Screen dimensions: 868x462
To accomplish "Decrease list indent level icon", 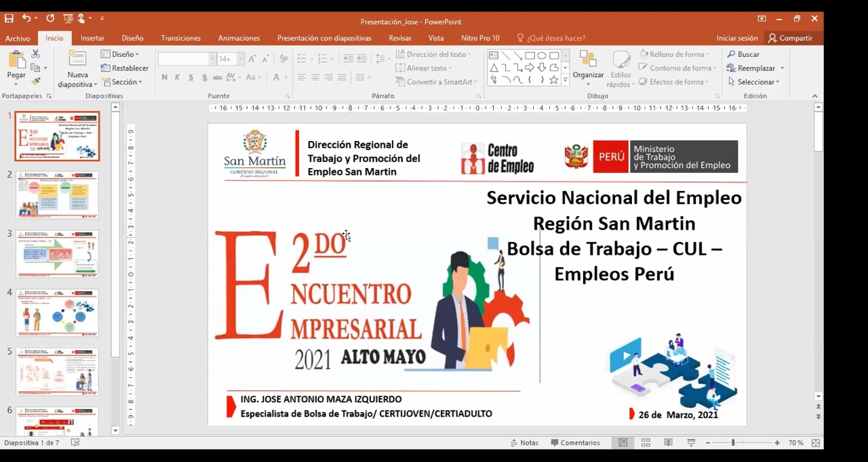I will click(348, 59).
